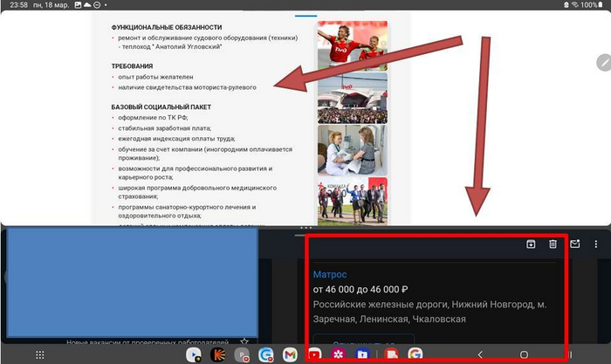Open the stadium crowd photo thumbnail
Viewport: 611px width, 364px height.
coord(353,99)
